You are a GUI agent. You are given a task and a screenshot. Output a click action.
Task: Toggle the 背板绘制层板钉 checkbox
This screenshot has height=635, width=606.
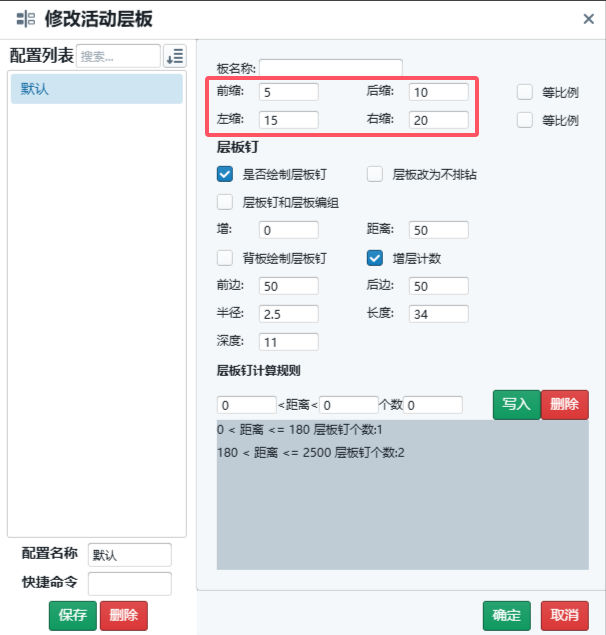coord(225,258)
